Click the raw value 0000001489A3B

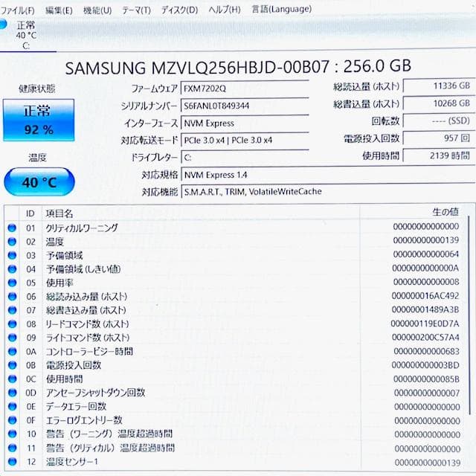click(425, 309)
